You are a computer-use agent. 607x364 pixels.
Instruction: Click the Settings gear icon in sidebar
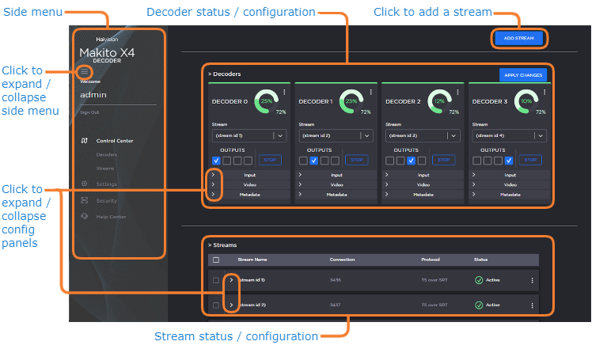click(x=84, y=184)
